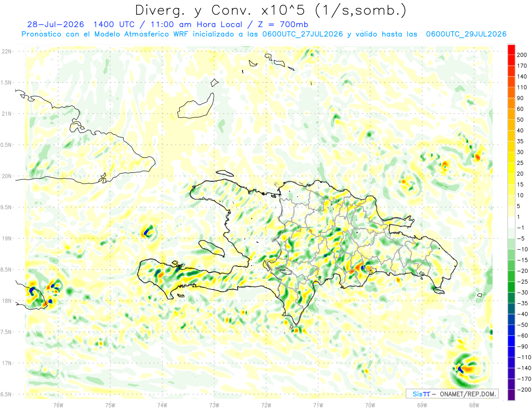Click the '76W' longitude label

[58, 404]
